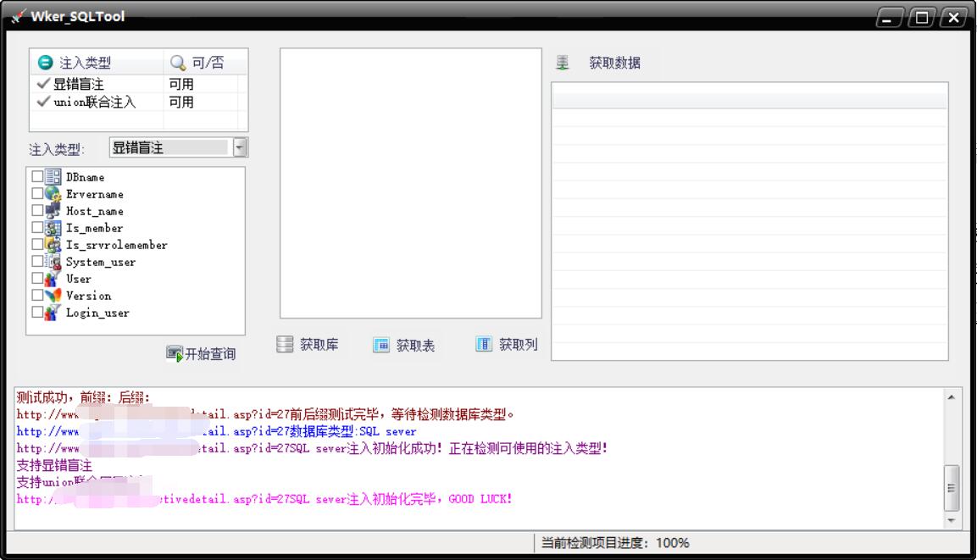Click the 获取数据 button label

pos(615,63)
